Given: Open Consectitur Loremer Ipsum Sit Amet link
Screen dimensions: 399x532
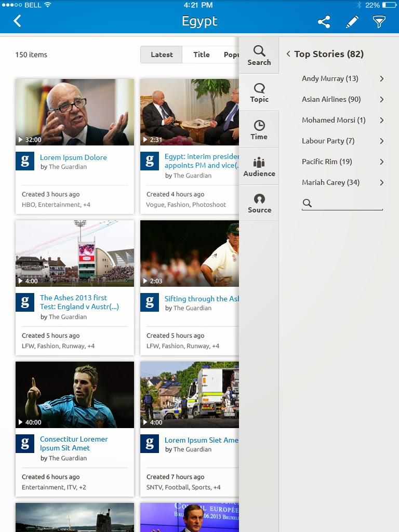Looking at the screenshot, I should 74,444.
